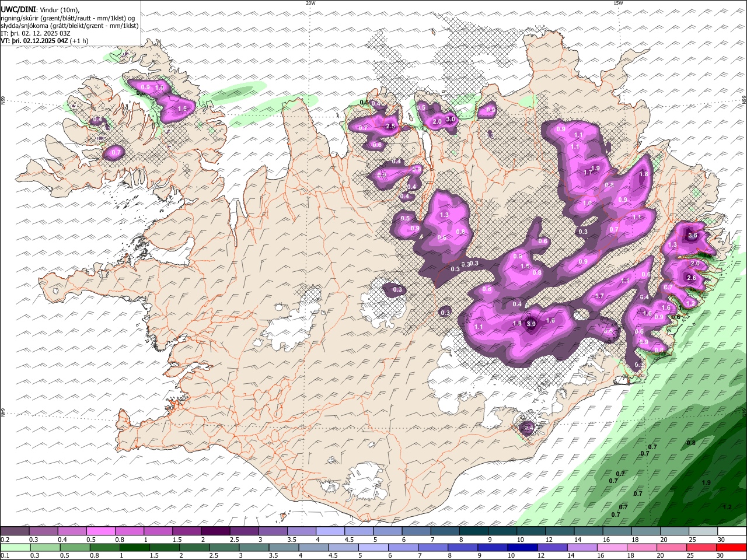Pick the darkest purple 2 swatch in upper legend
This screenshot has width=747, height=560.
[x=215, y=531]
